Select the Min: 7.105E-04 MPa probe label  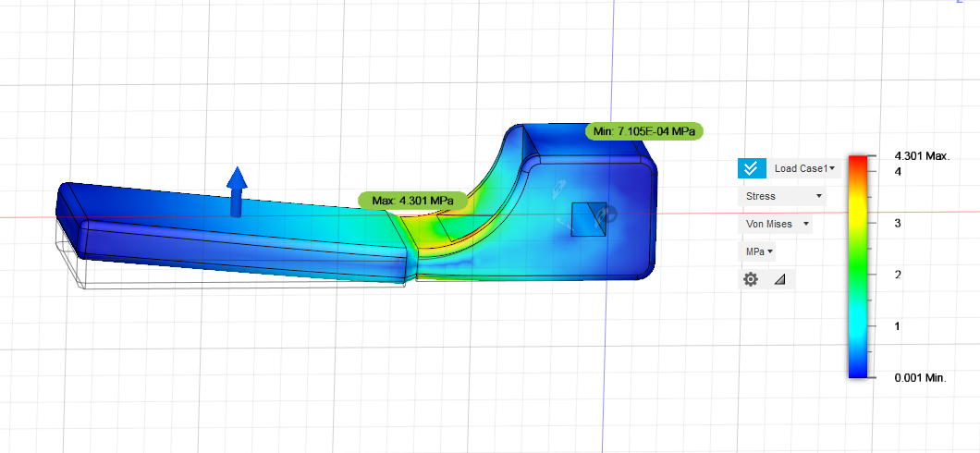click(x=643, y=131)
